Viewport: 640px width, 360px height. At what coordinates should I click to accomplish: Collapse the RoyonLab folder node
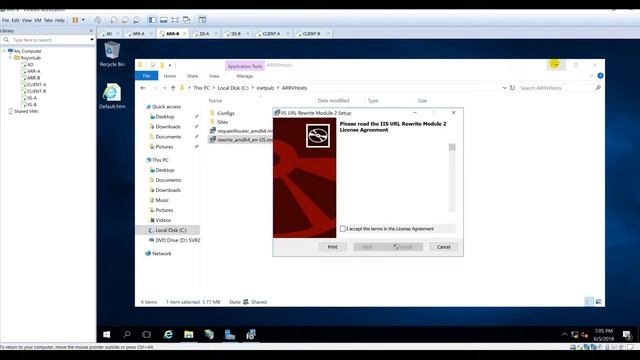[x=11, y=58]
